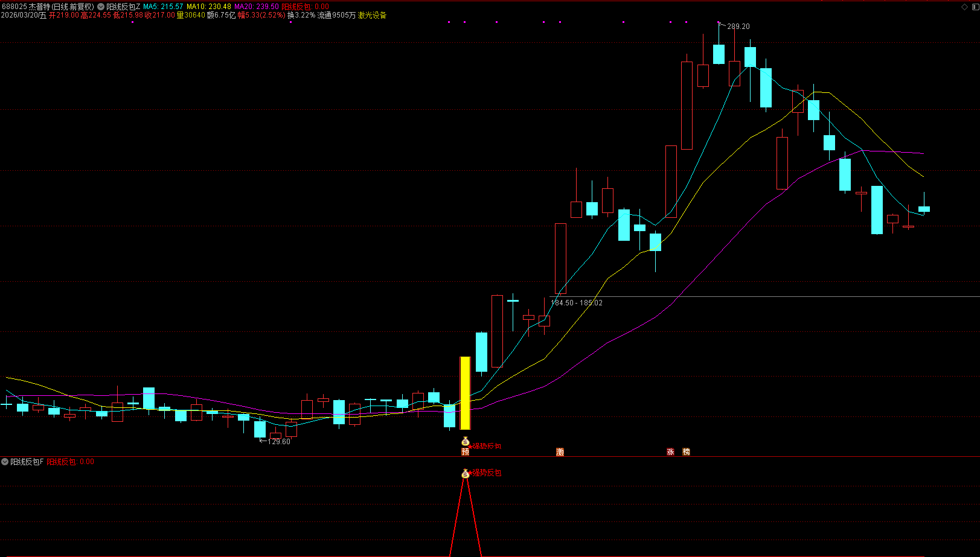Click the red 强势反包 label in the sub-chart

pyautogui.click(x=486, y=473)
